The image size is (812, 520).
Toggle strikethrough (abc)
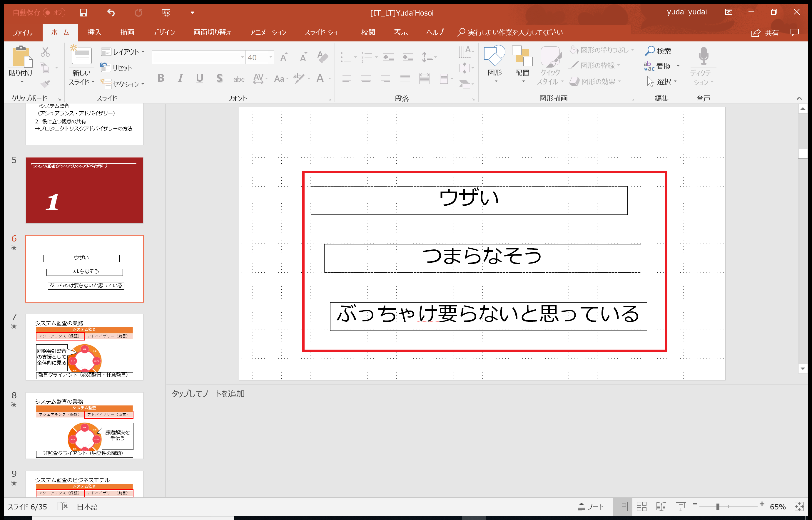click(x=239, y=79)
